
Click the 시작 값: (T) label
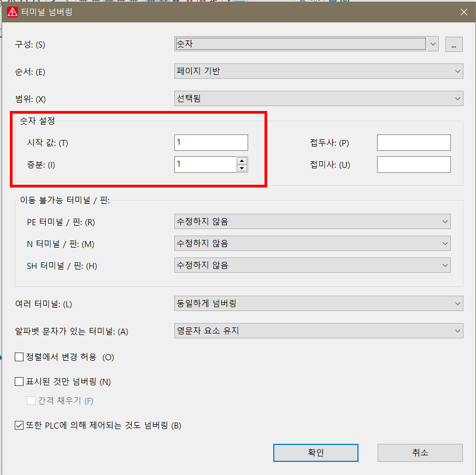[48, 143]
